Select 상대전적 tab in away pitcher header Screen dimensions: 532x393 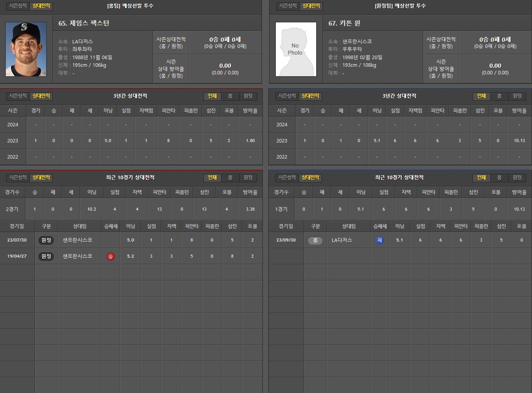[x=311, y=6]
